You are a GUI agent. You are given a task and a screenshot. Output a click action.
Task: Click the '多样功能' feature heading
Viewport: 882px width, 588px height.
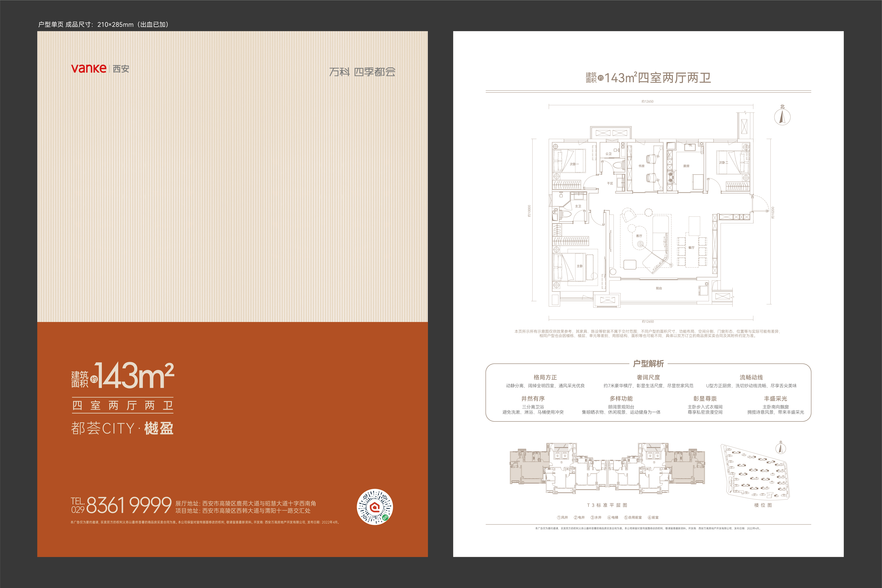coord(621,399)
